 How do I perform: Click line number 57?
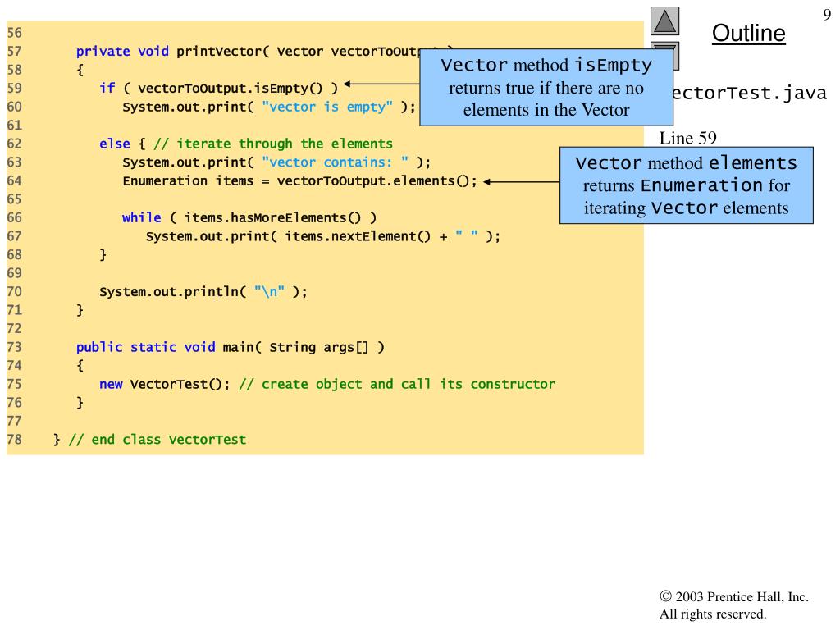pyautogui.click(x=15, y=52)
